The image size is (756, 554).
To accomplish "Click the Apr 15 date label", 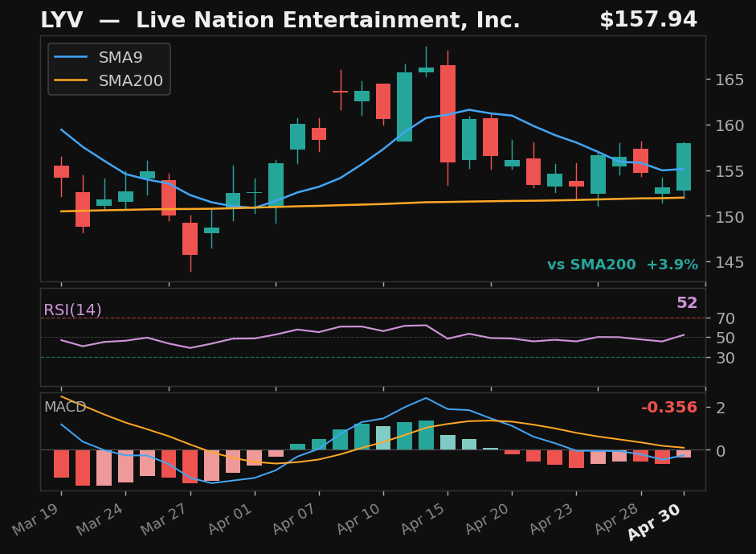I will pos(424,519).
